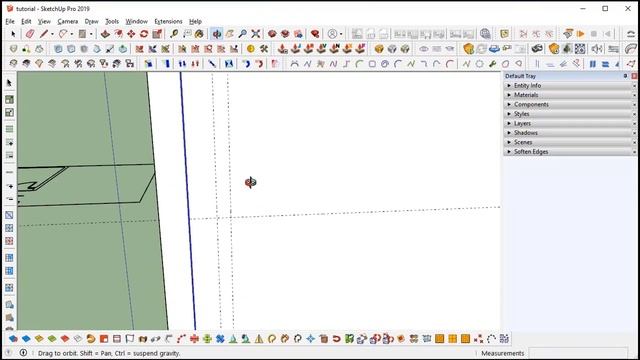Click the green cross icon in bottom toolbar
This screenshot has width=640, height=360.
pyautogui.click(x=207, y=339)
